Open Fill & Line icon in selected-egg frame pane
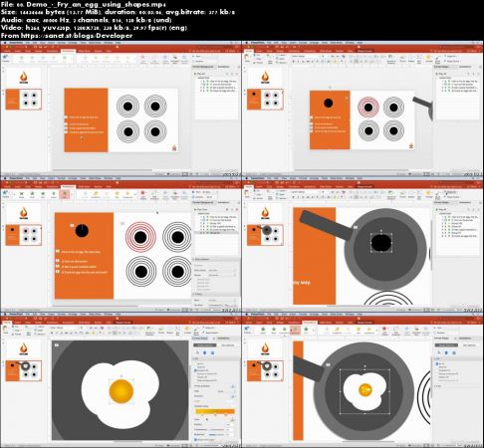 pyautogui.click(x=439, y=352)
